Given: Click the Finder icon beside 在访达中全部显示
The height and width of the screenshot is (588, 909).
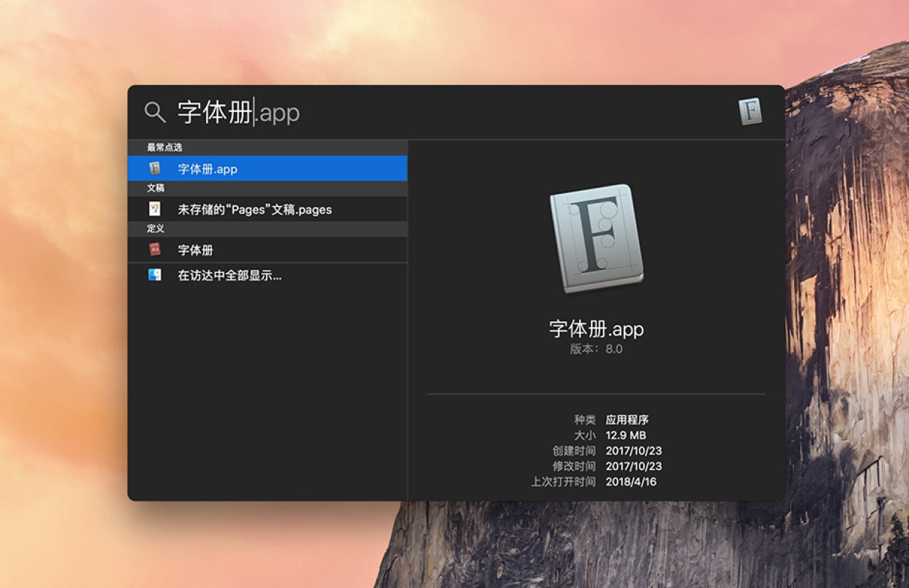Looking at the screenshot, I should pyautogui.click(x=155, y=276).
